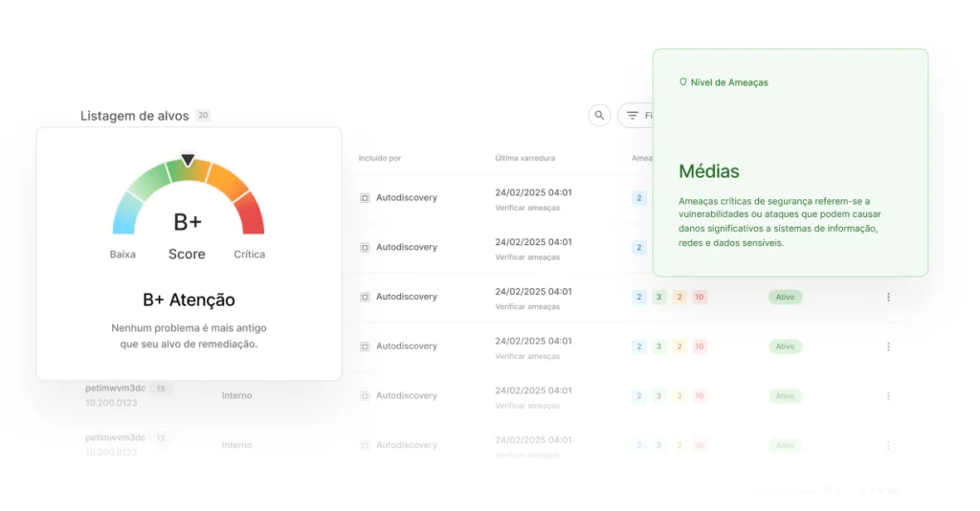Sort by the Última varredura column header
Image resolution: width=980 pixels, height=511 pixels.
[x=524, y=158]
